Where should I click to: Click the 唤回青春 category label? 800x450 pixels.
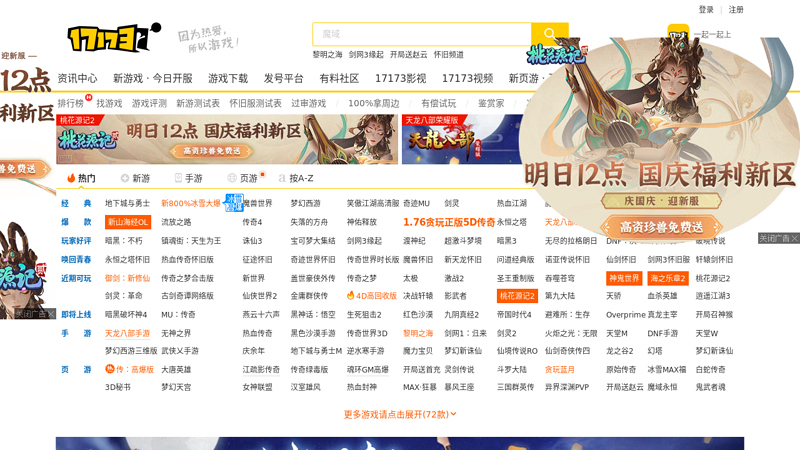76,259
